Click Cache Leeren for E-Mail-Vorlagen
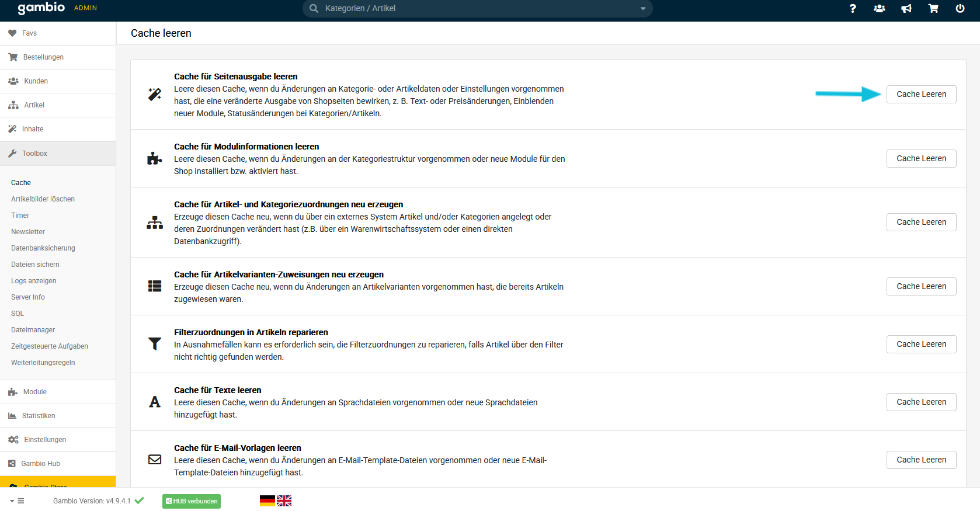This screenshot has height=511, width=980. (x=921, y=460)
